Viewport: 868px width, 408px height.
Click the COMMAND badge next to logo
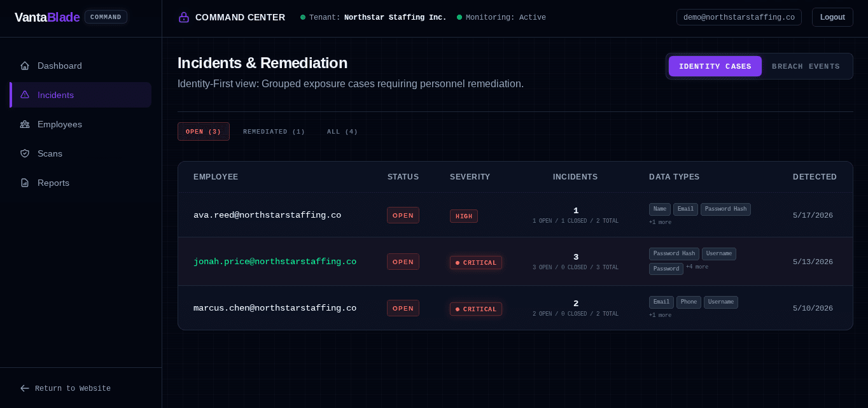106,17
